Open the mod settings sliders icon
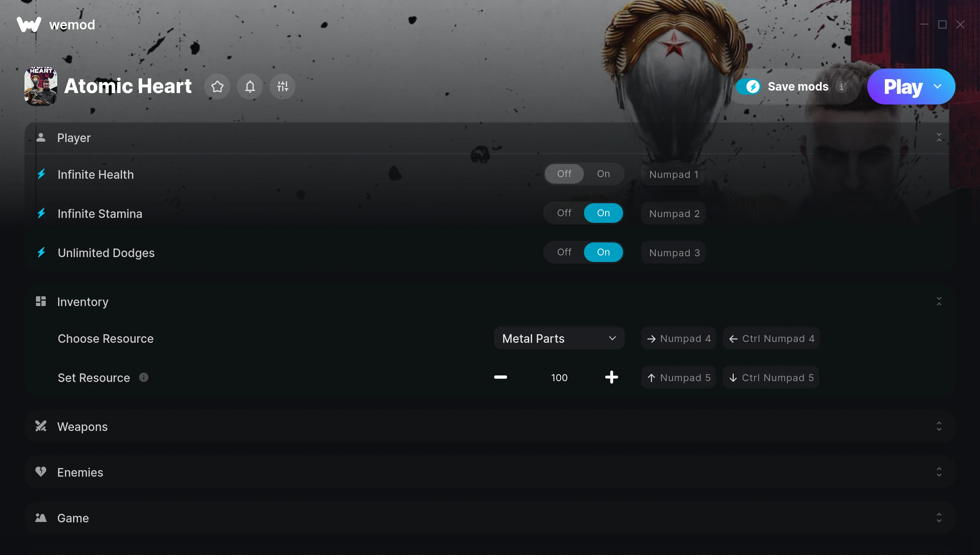Viewport: 980px width, 555px height. [283, 87]
